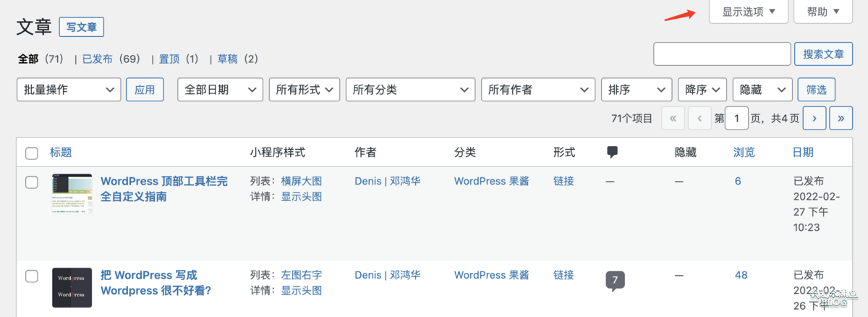The height and width of the screenshot is (317, 868).
Task: Click the 搜索文章 button
Action: (x=823, y=54)
